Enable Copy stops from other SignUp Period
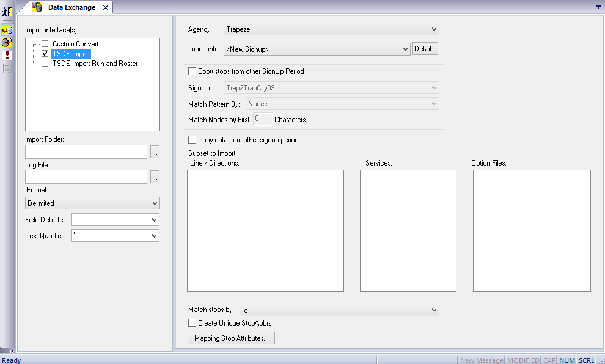The height and width of the screenshot is (364, 605). click(192, 71)
